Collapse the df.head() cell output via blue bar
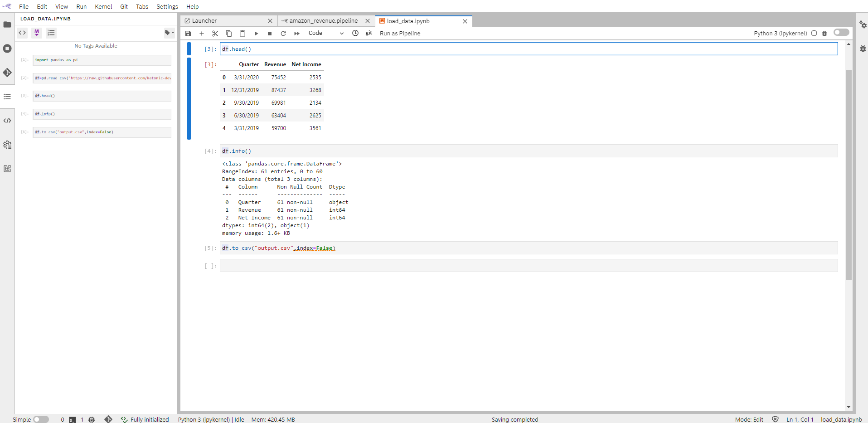 point(189,98)
